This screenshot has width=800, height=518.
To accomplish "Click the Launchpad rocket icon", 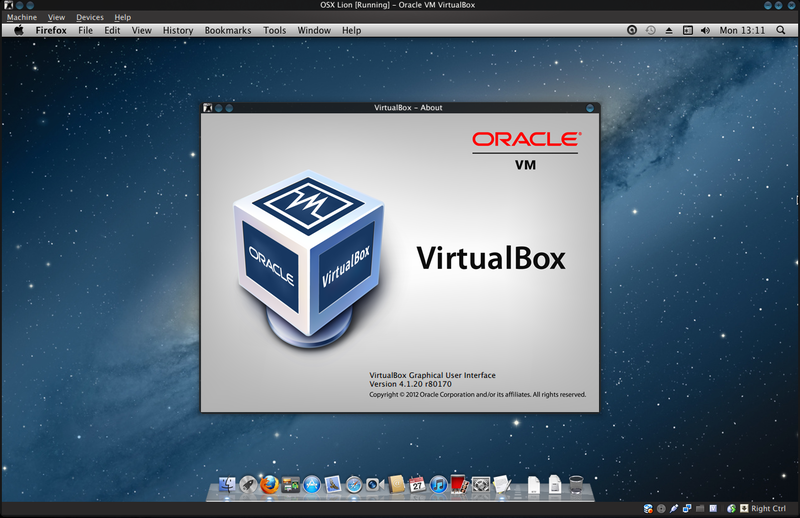I will pyautogui.click(x=247, y=485).
